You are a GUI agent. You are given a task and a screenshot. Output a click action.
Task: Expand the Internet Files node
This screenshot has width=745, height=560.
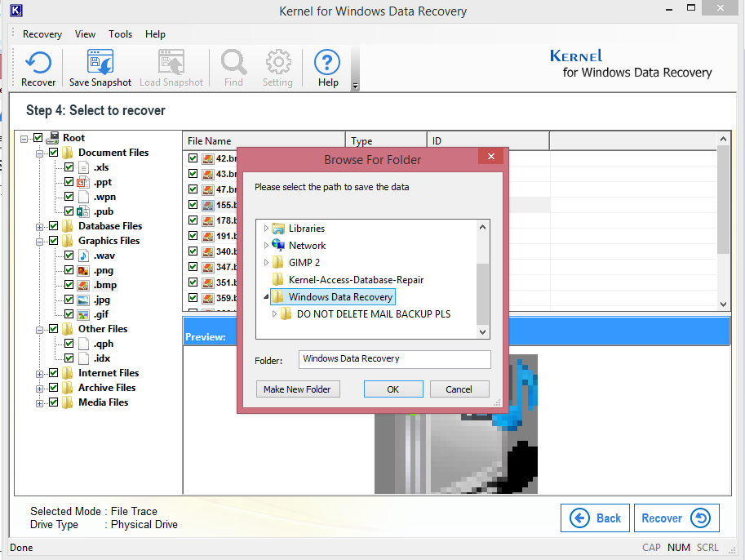click(39, 374)
